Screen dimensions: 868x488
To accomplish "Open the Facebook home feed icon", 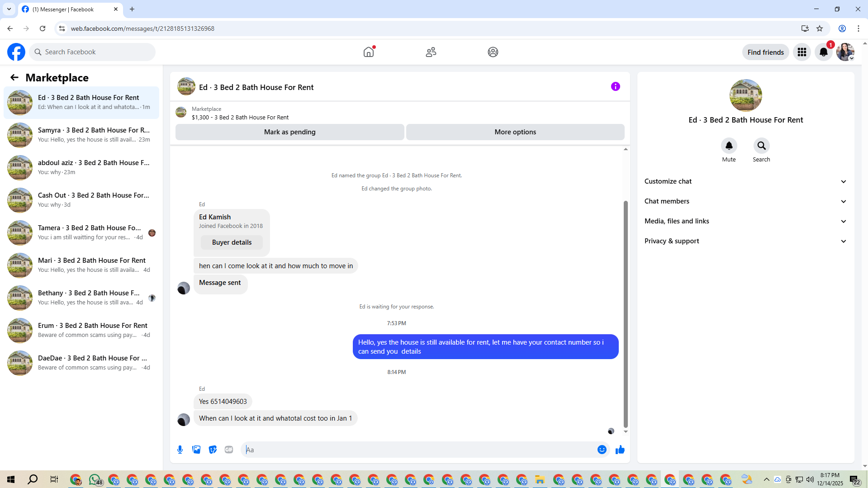I will point(369,52).
